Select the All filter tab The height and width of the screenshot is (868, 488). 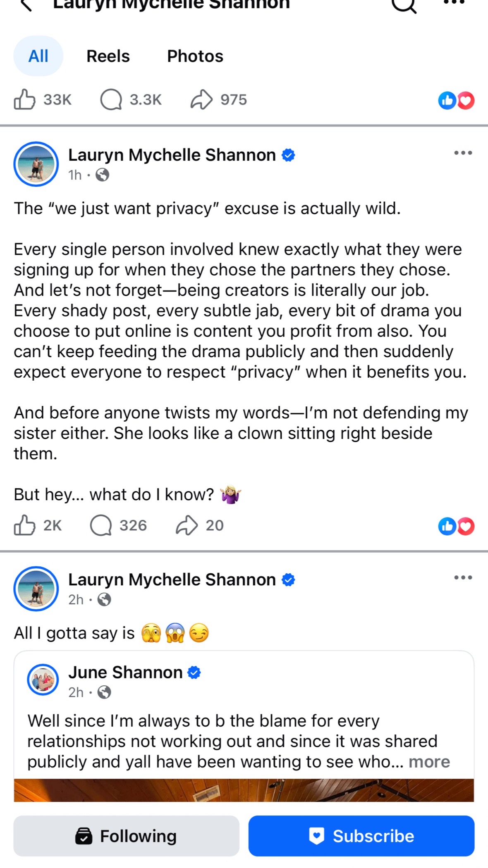point(38,56)
